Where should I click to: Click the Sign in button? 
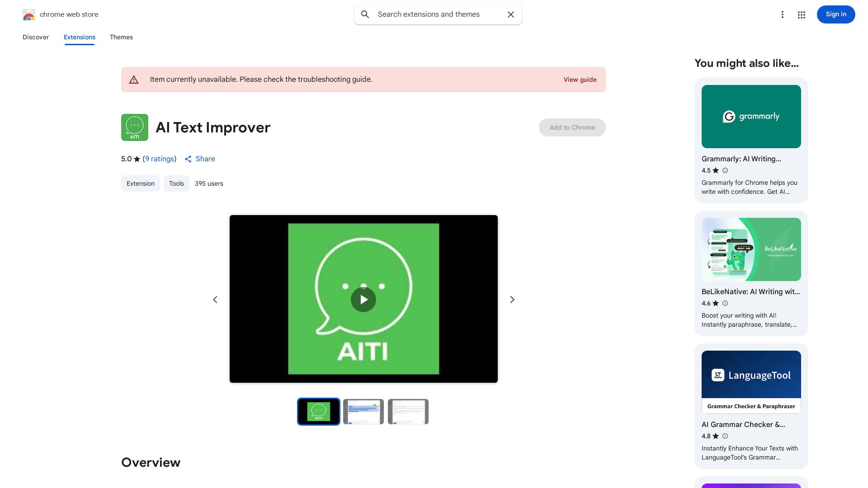(835, 14)
